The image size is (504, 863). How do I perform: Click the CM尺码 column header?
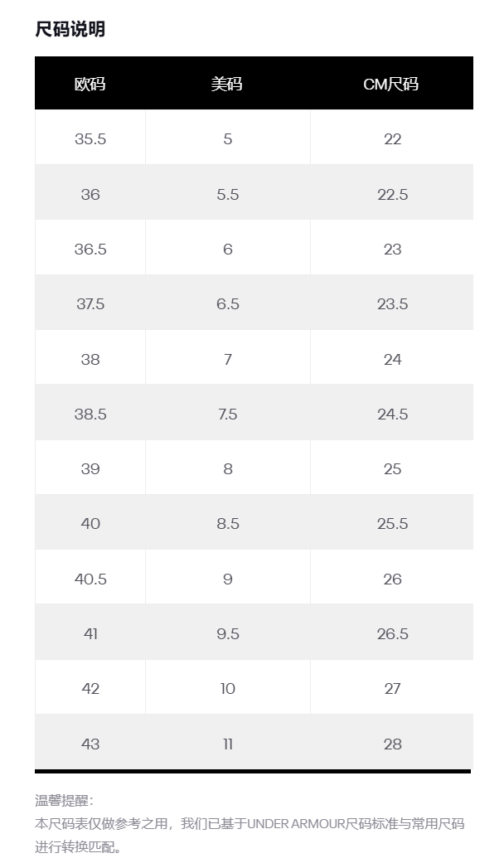(391, 84)
